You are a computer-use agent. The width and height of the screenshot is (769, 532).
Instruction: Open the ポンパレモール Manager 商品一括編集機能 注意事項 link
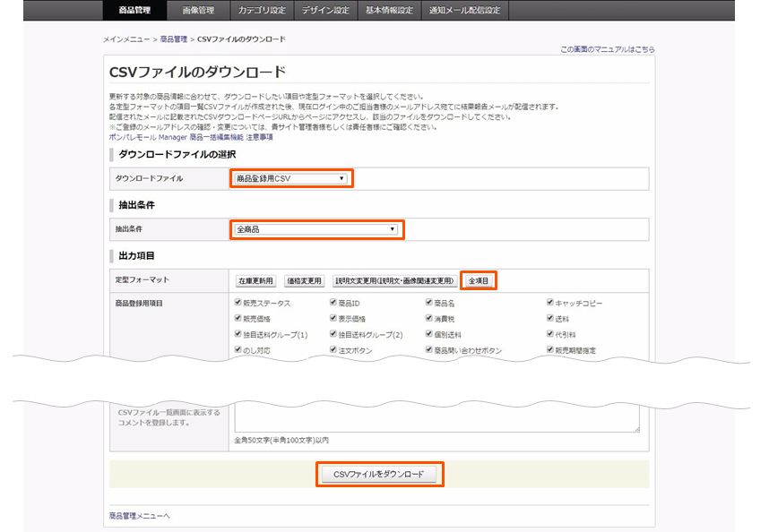pyautogui.click(x=191, y=137)
